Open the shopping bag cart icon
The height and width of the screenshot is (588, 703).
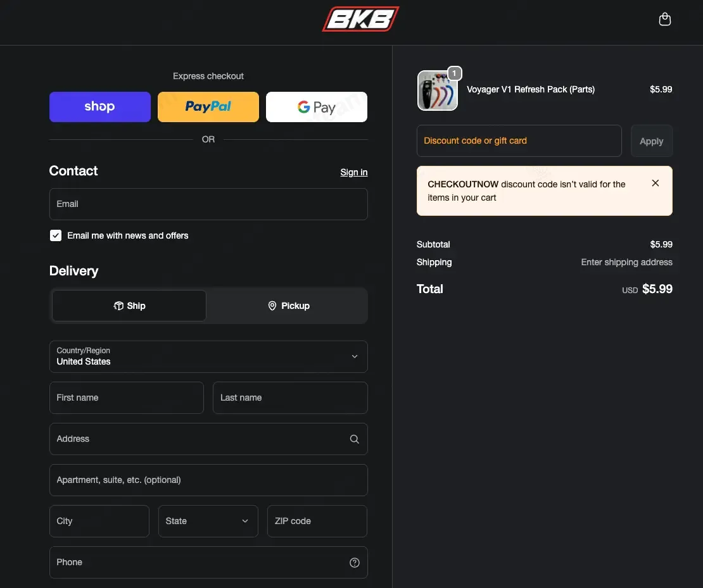coord(664,19)
